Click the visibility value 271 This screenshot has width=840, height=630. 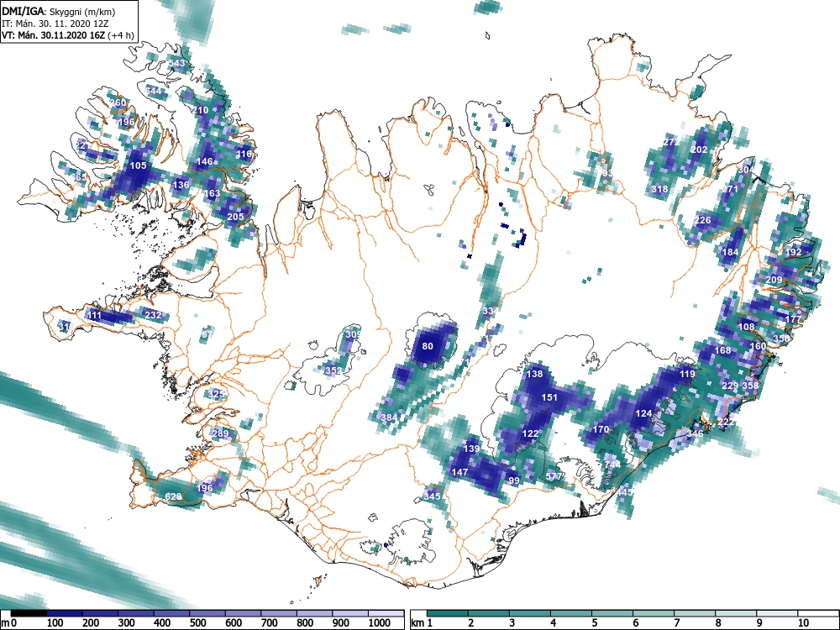click(x=730, y=189)
